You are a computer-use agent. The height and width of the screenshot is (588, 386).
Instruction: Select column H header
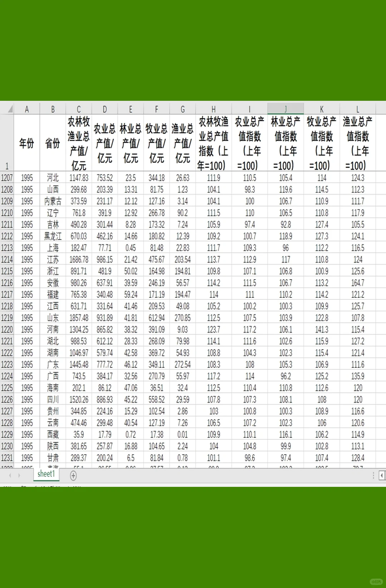click(x=213, y=109)
